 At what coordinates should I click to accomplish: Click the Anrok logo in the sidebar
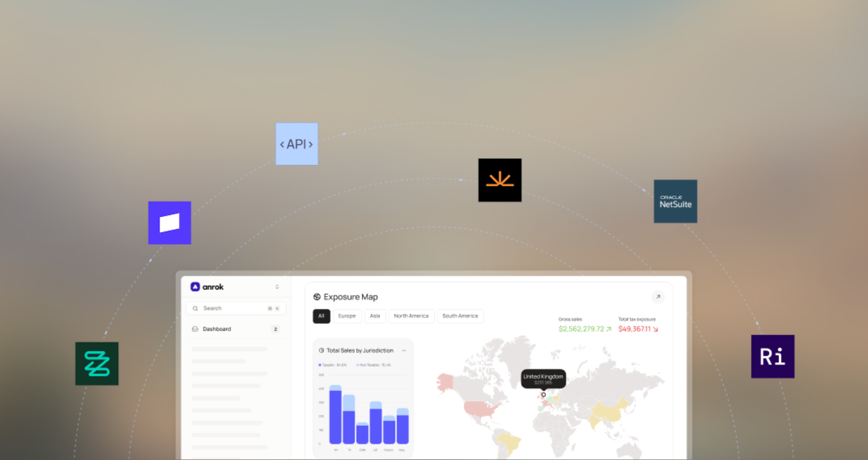207,287
